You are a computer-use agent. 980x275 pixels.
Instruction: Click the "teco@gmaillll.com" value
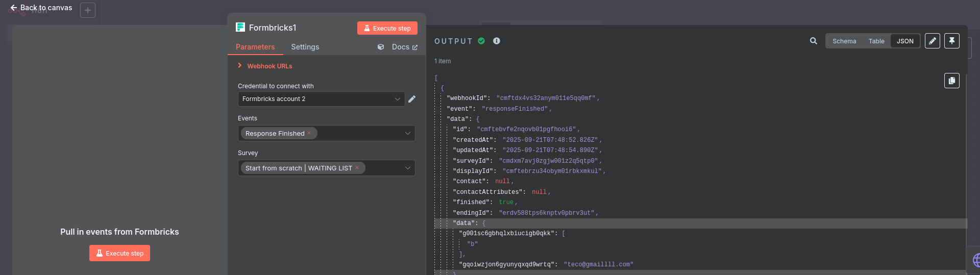pyautogui.click(x=599, y=265)
